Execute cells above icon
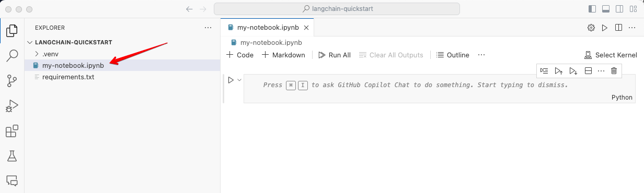 coord(559,70)
